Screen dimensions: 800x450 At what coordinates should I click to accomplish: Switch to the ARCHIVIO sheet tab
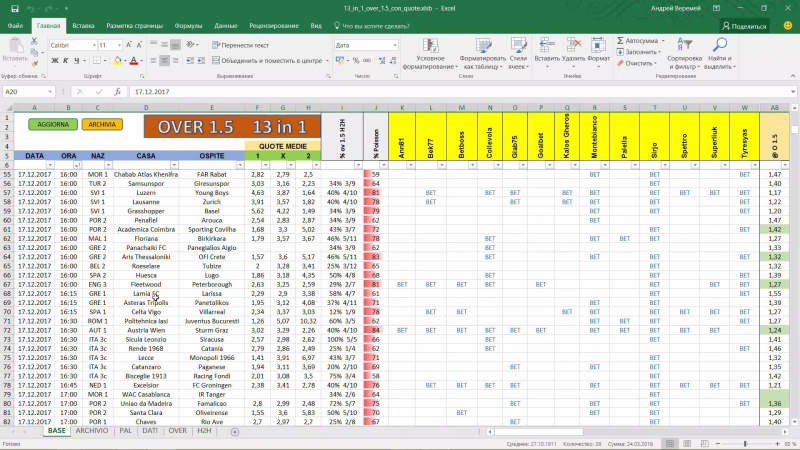pyautogui.click(x=92, y=431)
